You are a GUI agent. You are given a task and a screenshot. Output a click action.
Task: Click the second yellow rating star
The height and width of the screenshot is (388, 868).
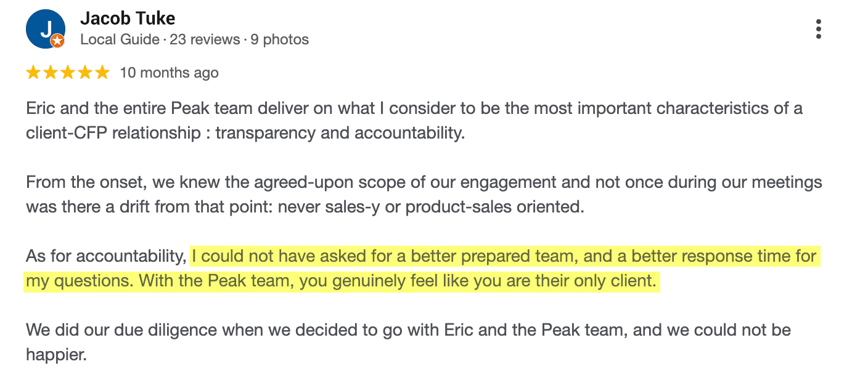coord(51,73)
